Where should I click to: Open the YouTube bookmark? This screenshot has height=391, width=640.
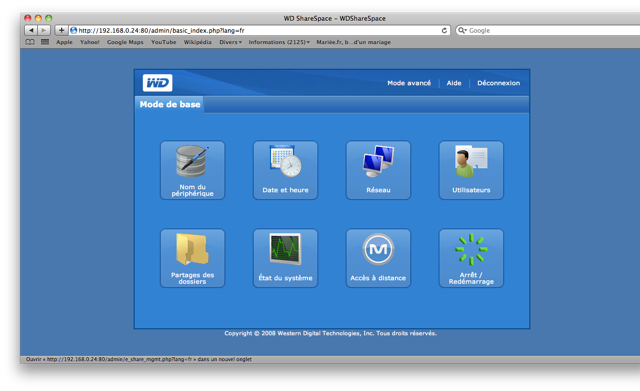pos(164,42)
